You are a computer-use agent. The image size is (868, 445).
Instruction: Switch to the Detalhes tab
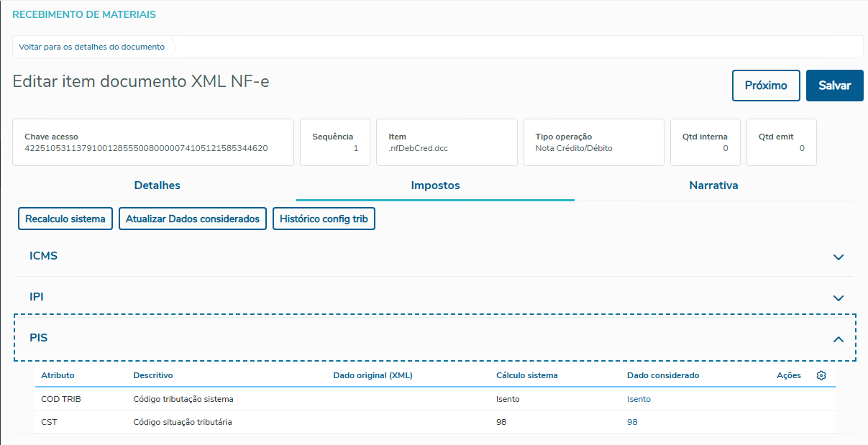[x=157, y=185]
